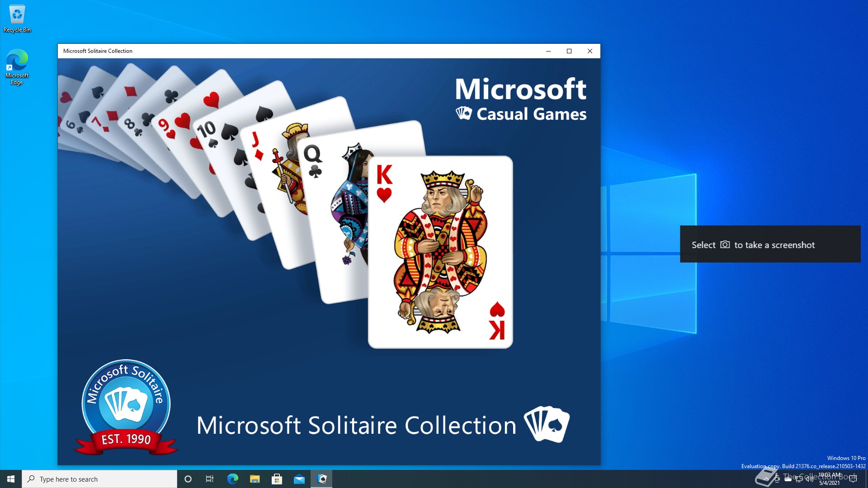This screenshot has height=488, width=868.
Task: Click the Meet Now tray icon
Action: 777,479
